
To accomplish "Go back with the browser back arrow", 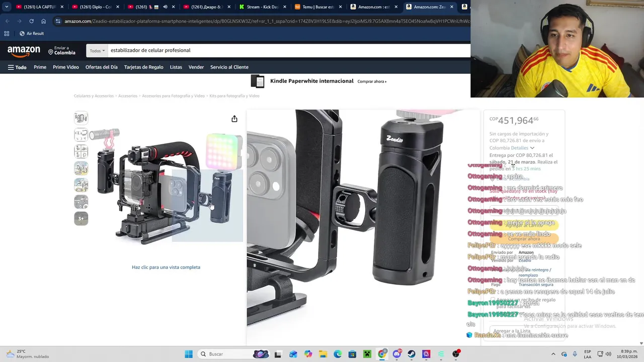I will [x=7, y=21].
